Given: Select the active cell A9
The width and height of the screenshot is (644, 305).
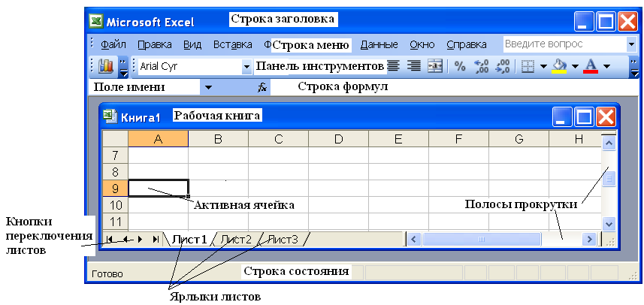Looking at the screenshot, I should tap(158, 188).
